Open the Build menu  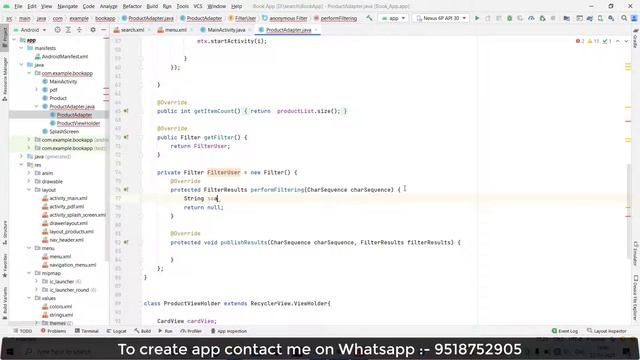pos(152,6)
